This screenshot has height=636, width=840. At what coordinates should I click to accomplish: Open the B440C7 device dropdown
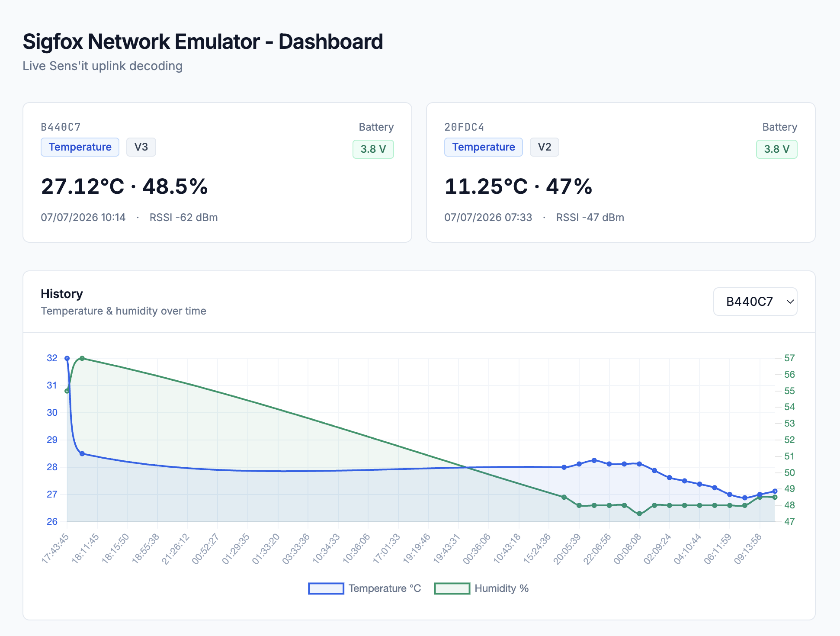755,302
